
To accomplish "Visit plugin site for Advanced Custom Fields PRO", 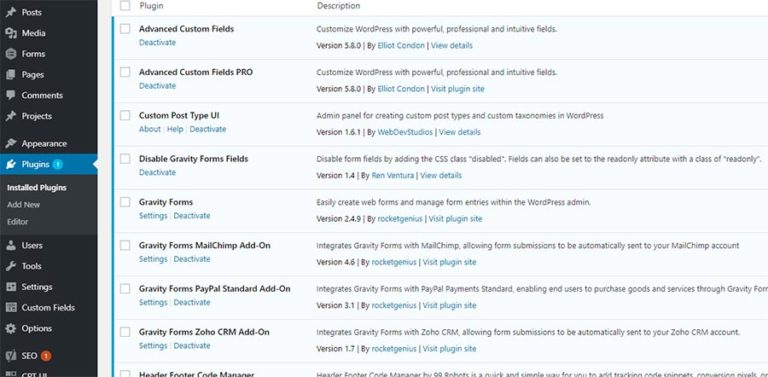I will [x=457, y=89].
